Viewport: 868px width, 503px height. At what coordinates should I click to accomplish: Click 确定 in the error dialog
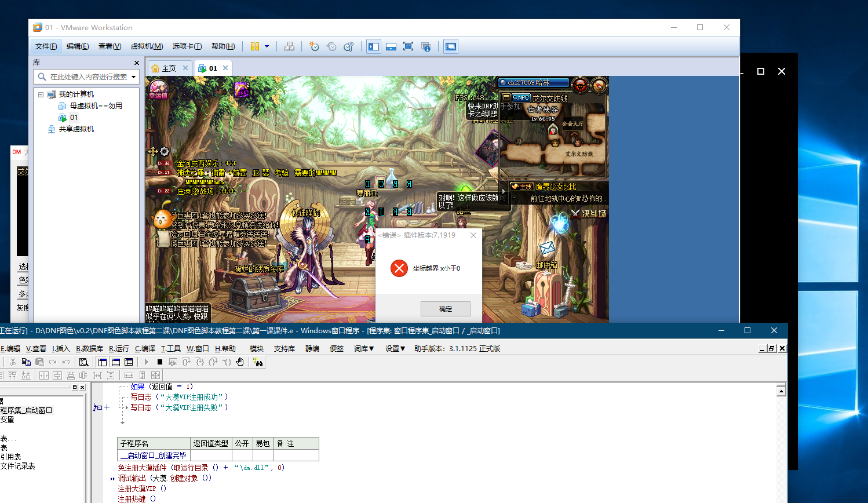click(x=446, y=309)
